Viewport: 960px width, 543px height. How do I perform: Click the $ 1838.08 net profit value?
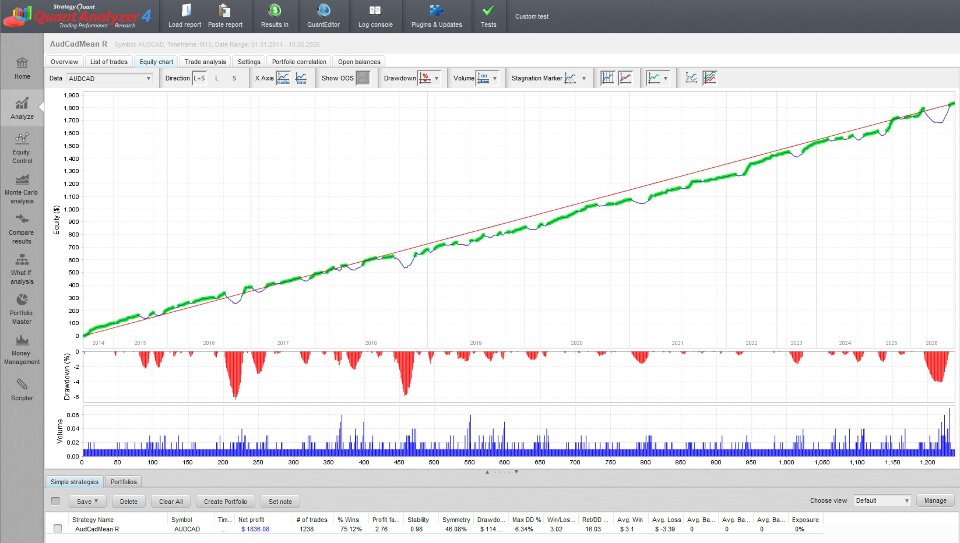coord(255,529)
